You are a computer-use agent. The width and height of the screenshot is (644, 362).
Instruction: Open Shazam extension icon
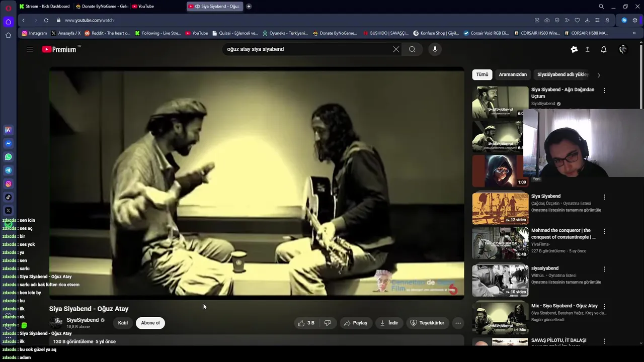tap(624, 20)
